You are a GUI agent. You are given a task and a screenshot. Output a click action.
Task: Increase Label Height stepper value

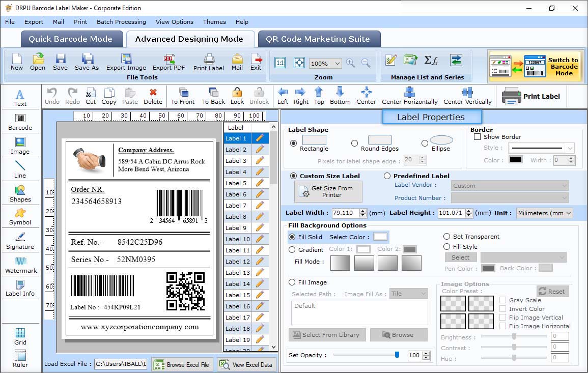469,211
